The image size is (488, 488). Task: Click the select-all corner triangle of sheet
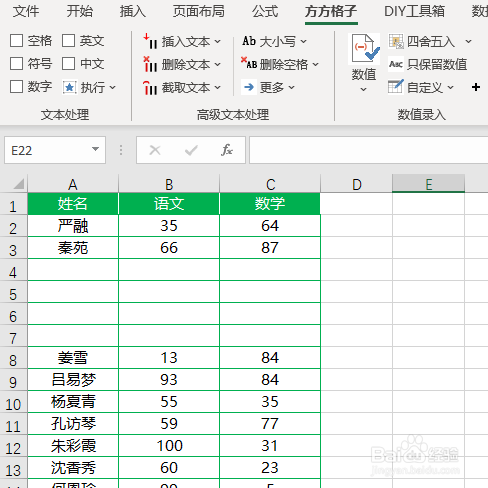click(x=18, y=184)
